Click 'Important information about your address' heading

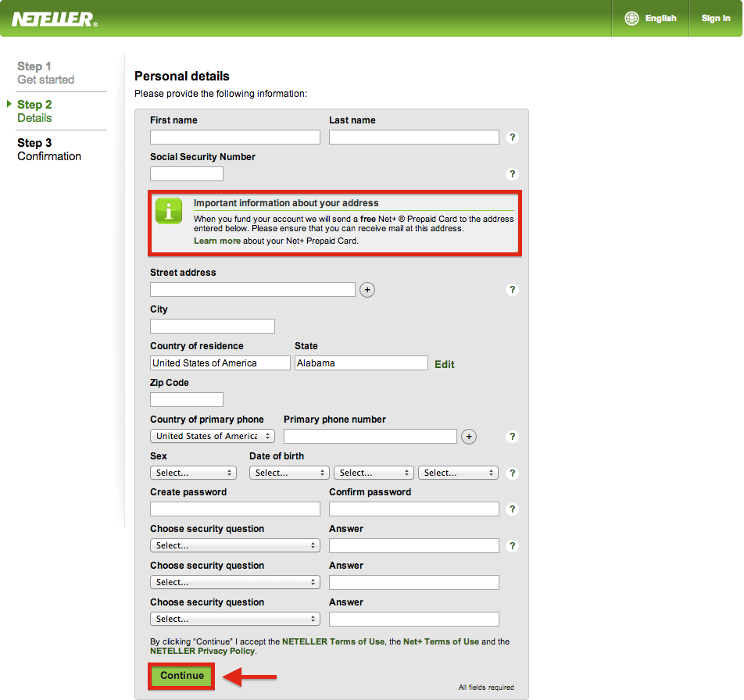click(x=286, y=203)
